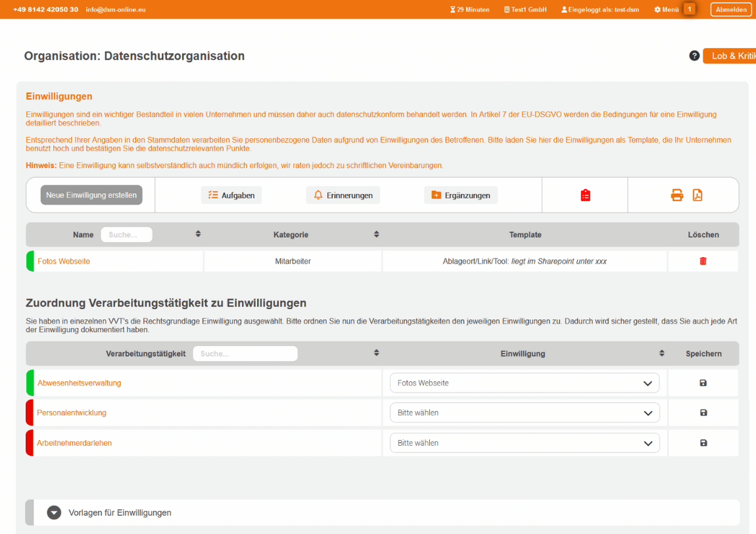Expand Vorlagen für Einwilligungen section
This screenshot has height=534, width=756.
pos(54,513)
